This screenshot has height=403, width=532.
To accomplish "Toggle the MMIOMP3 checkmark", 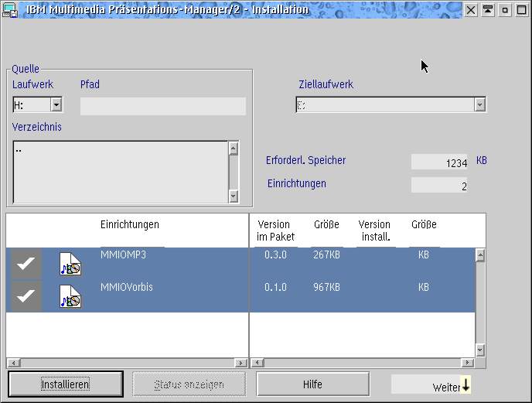I will [26, 264].
